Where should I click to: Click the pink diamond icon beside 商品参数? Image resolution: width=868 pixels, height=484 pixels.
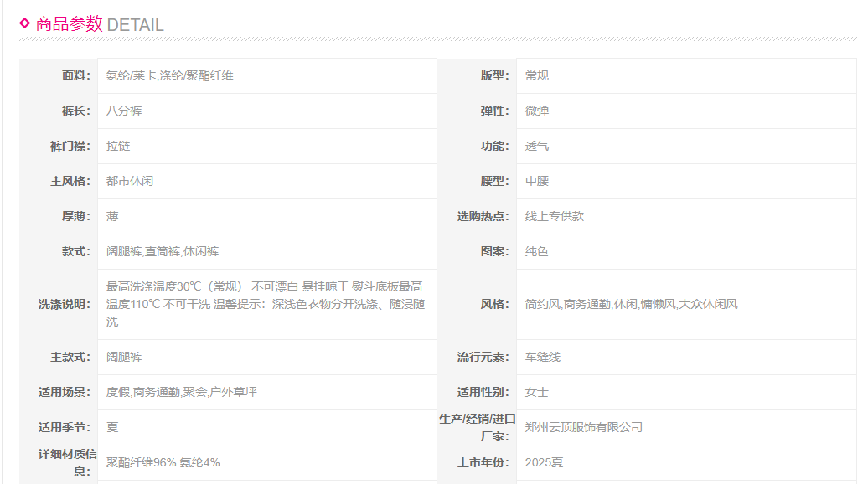pyautogui.click(x=24, y=23)
